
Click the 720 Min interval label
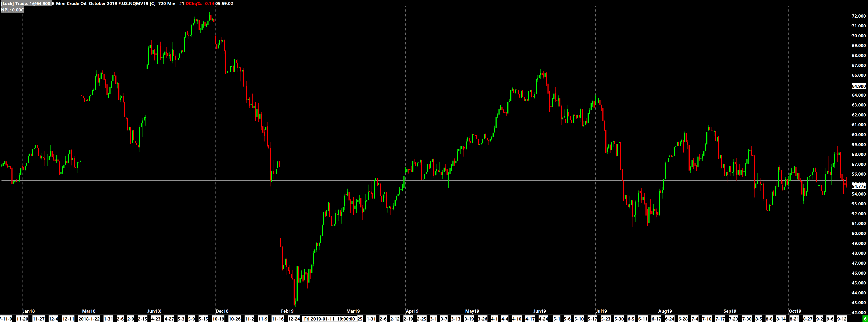click(x=167, y=3)
